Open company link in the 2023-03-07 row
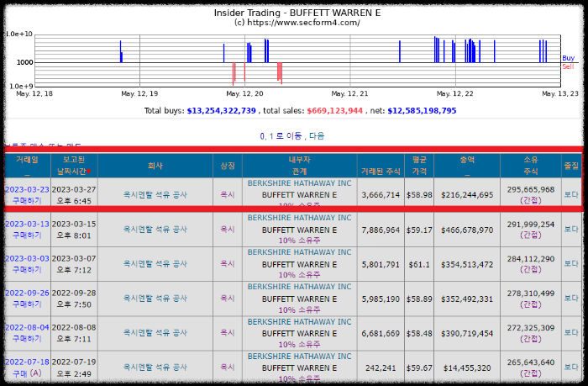The height and width of the screenshot is (386, 588). (155, 264)
